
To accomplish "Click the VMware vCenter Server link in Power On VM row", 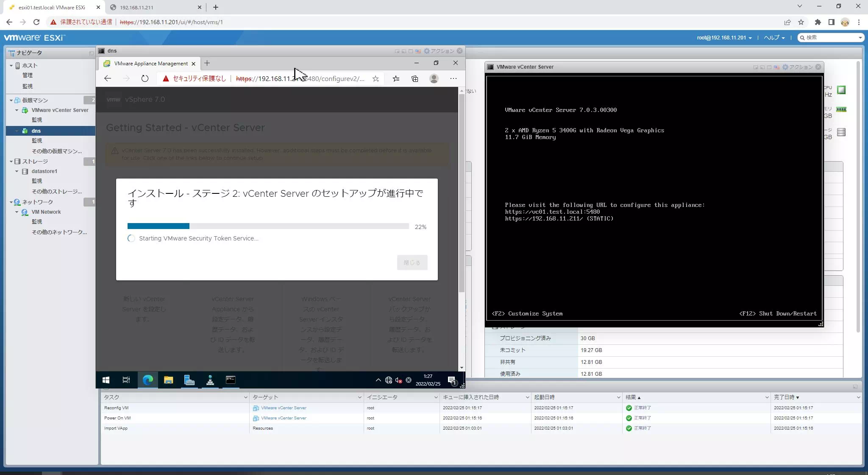I will tap(284, 418).
